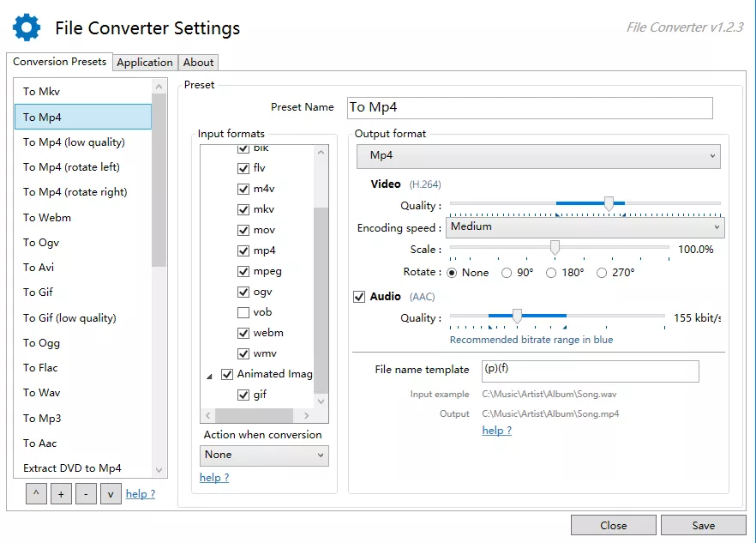This screenshot has height=543, width=756.
Task: Toggle the Animated Images group checkbox
Action: point(227,375)
